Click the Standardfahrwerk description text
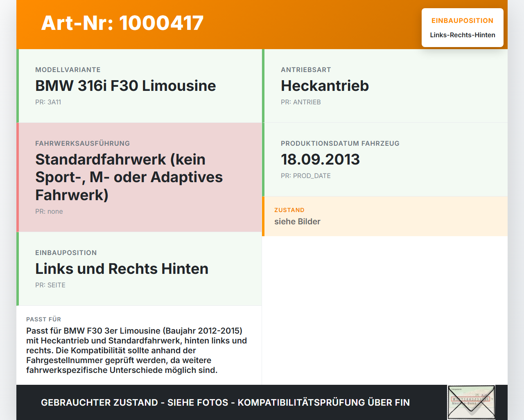 pyautogui.click(x=129, y=177)
